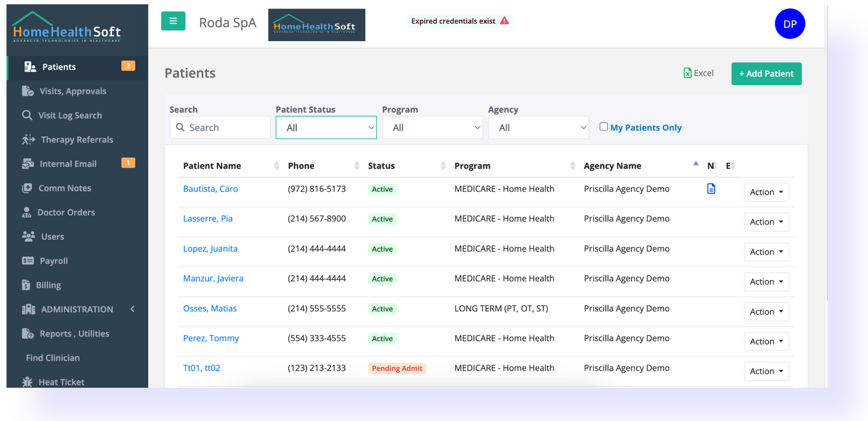Open Action dropdown for Lopez, Juanita
868x421 pixels.
766,252
